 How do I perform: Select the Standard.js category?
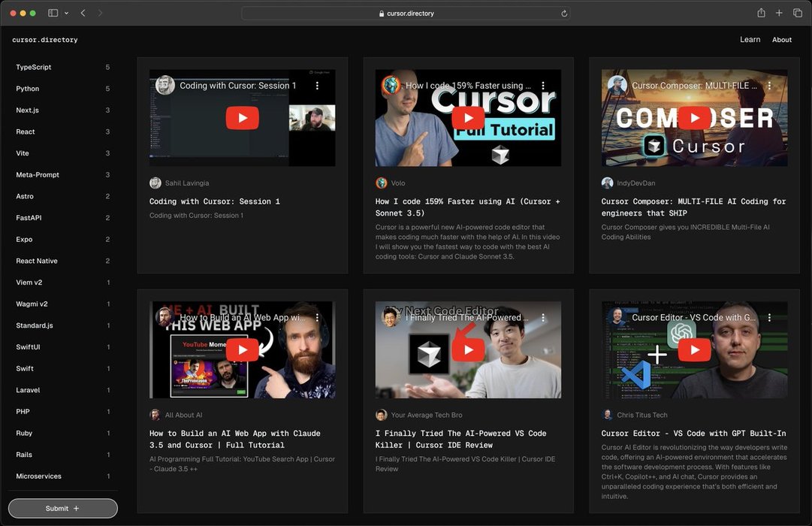[x=62, y=325]
